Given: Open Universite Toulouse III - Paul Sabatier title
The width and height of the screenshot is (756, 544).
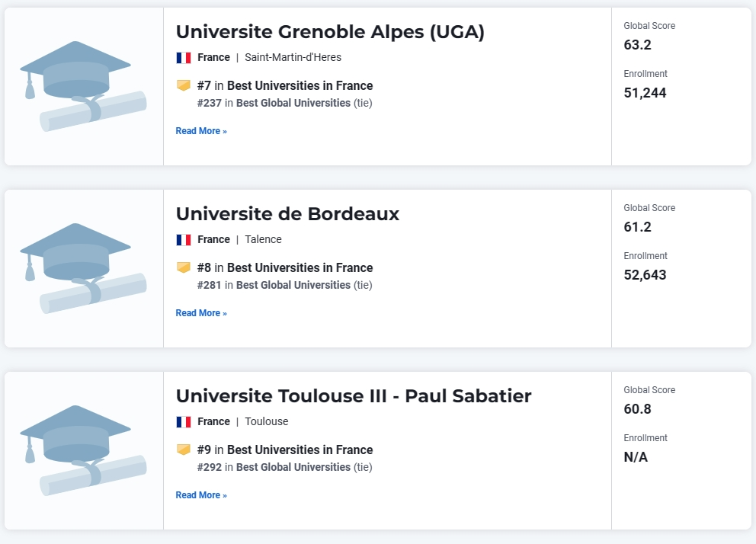Looking at the screenshot, I should coord(354,396).
